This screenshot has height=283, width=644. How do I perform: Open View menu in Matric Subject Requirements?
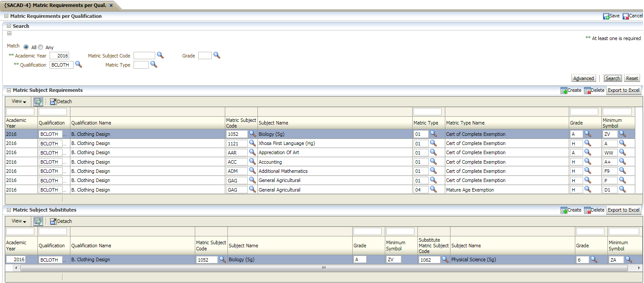(19, 101)
